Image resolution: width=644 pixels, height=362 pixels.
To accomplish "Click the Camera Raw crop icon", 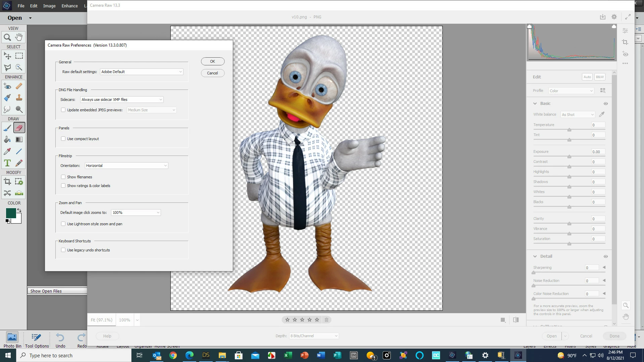I will click(x=625, y=42).
